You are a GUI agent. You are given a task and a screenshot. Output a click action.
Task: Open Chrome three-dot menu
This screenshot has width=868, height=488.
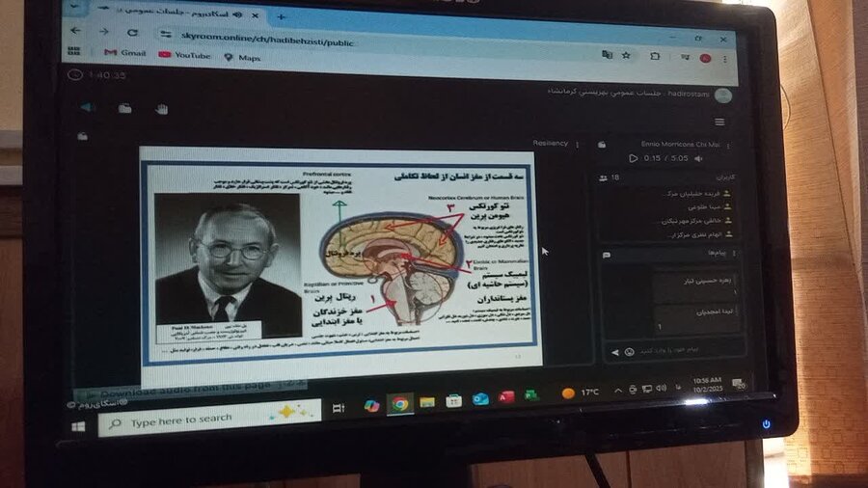pyautogui.click(x=724, y=59)
